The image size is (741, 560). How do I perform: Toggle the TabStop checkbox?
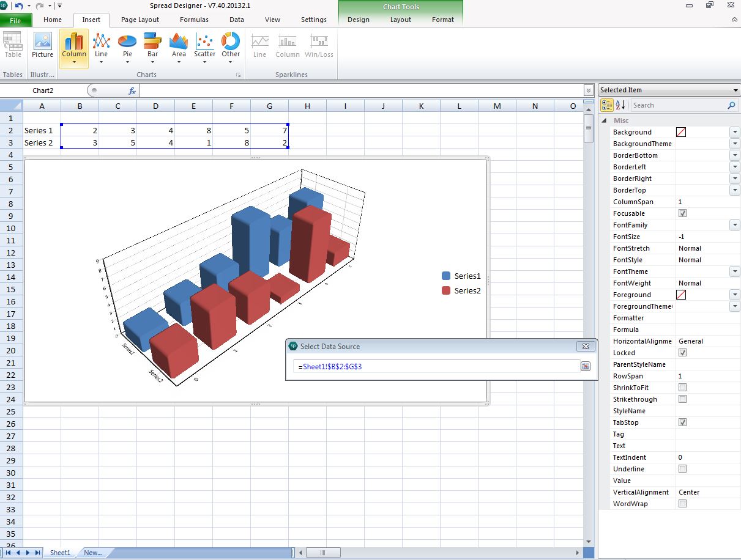point(682,422)
